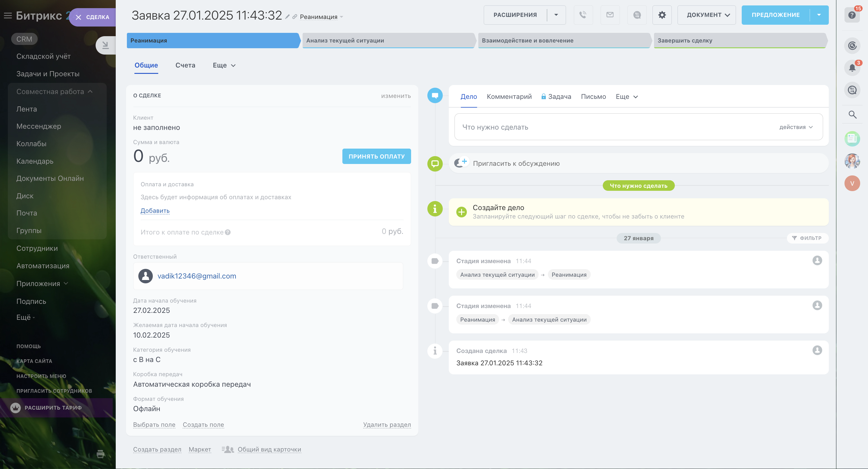Open the chat bubble icon in header
The image size is (868, 469).
tap(637, 15)
